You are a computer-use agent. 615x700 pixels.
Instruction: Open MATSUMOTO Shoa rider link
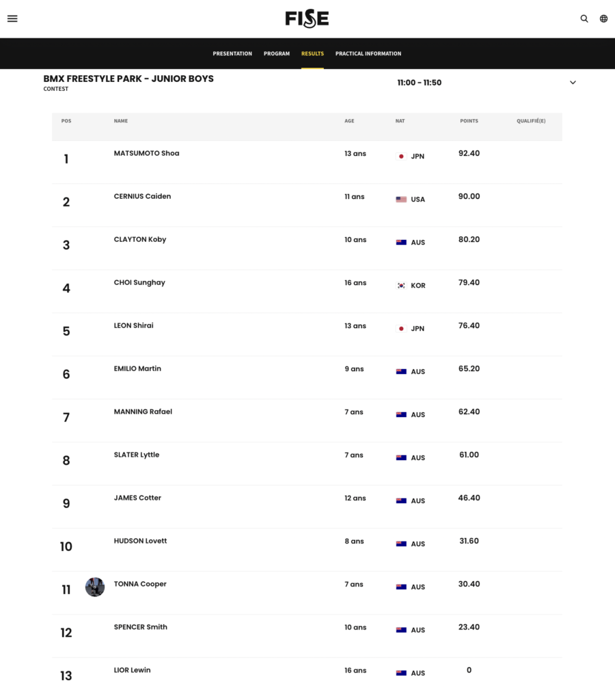(146, 153)
